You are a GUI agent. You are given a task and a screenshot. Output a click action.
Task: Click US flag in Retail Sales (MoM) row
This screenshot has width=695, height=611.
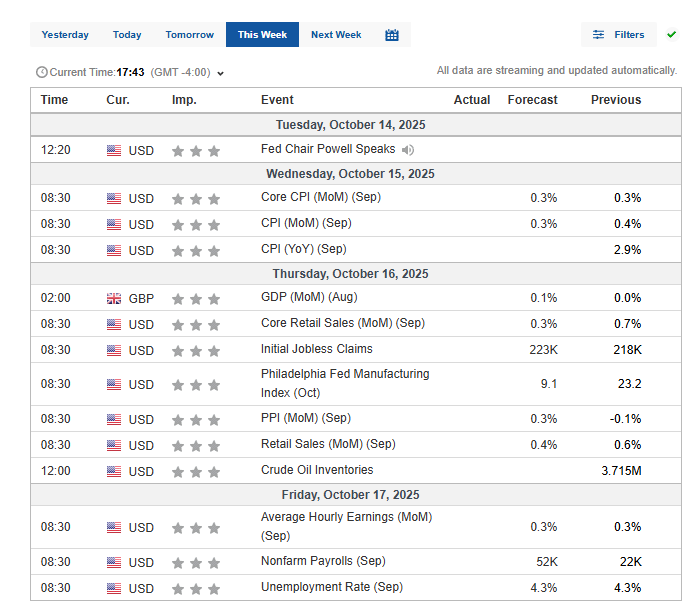coord(114,445)
